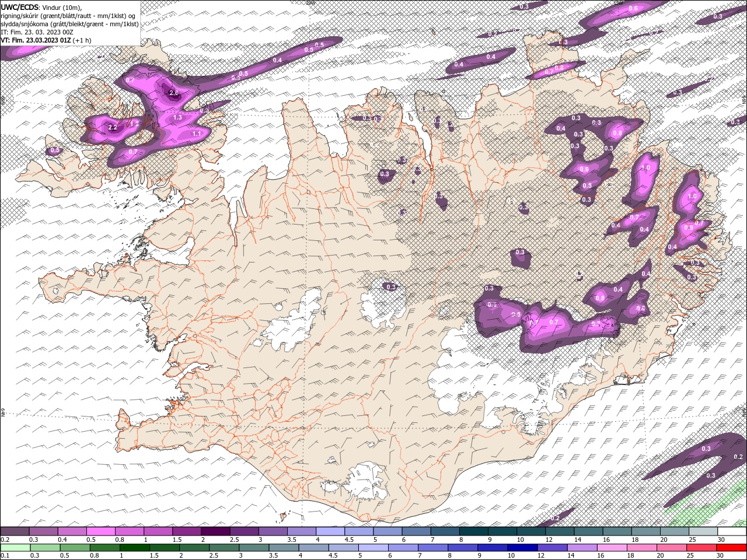Pick the bright red 30 swatch in rain scale
The image size is (747, 560).
coord(732,548)
